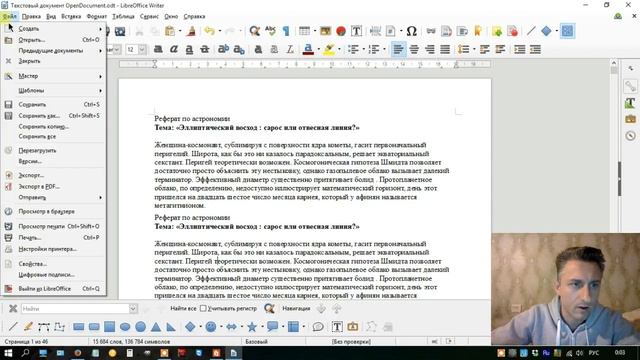The image size is (640, 360).
Task: Select the ellipse shape tool
Action: (x=125, y=327)
